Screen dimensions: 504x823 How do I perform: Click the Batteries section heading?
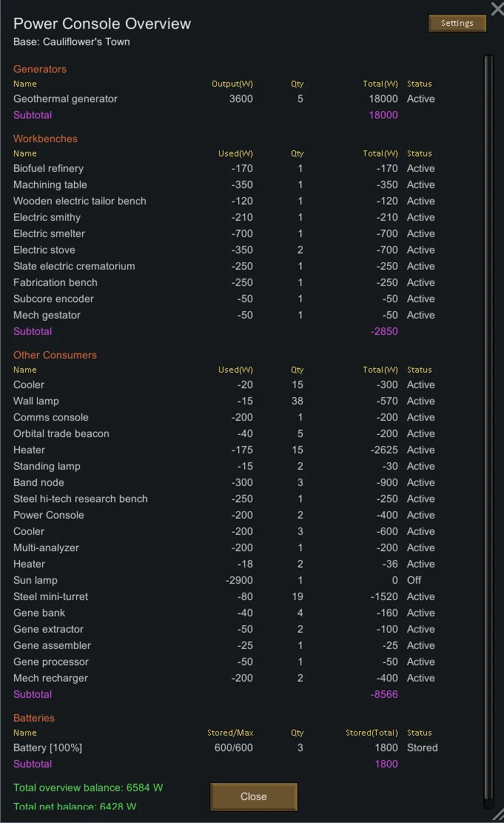pyautogui.click(x=34, y=718)
